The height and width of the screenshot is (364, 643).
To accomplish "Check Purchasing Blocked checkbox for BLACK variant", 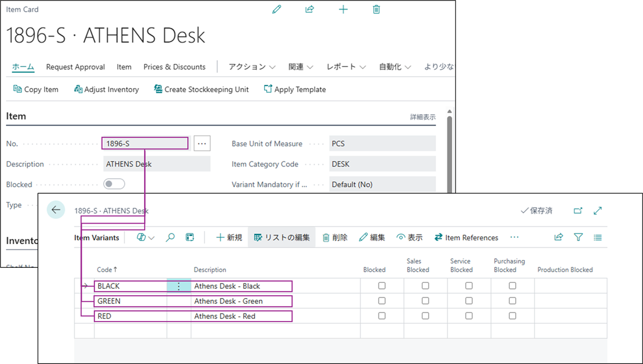I will click(x=512, y=286).
